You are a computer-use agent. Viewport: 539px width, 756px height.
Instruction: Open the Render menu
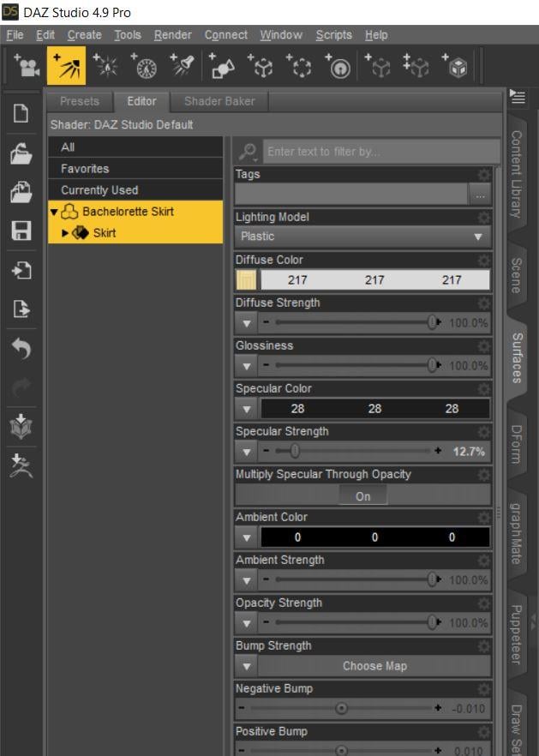[x=172, y=35]
